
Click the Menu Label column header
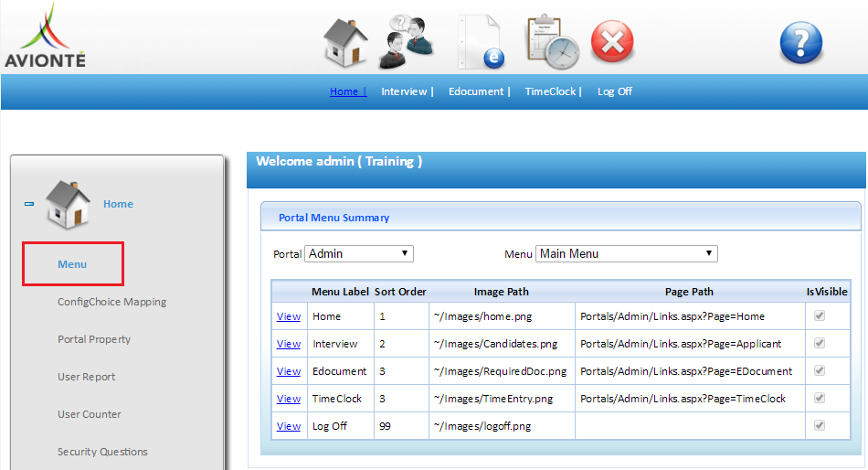340,292
